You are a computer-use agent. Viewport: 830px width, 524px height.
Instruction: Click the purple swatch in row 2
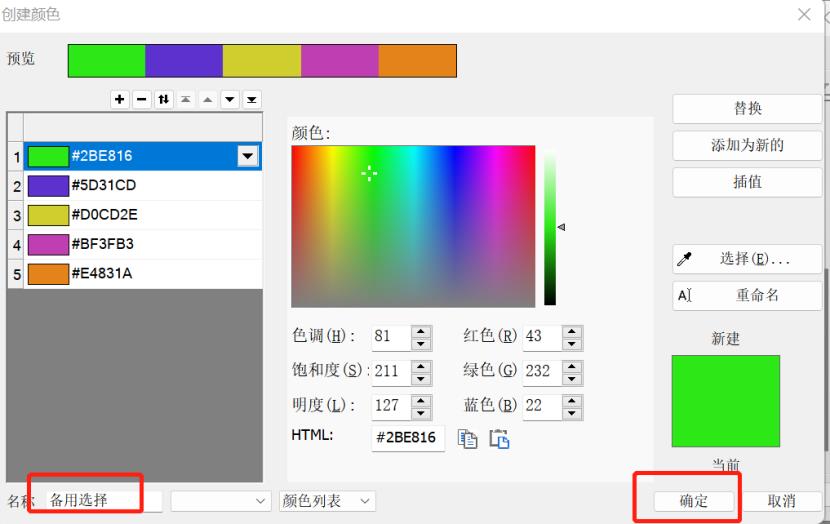[48, 186]
